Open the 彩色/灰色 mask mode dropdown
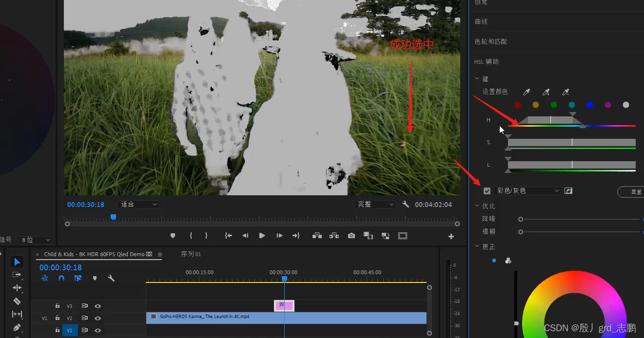The width and height of the screenshot is (644, 338). [x=527, y=191]
